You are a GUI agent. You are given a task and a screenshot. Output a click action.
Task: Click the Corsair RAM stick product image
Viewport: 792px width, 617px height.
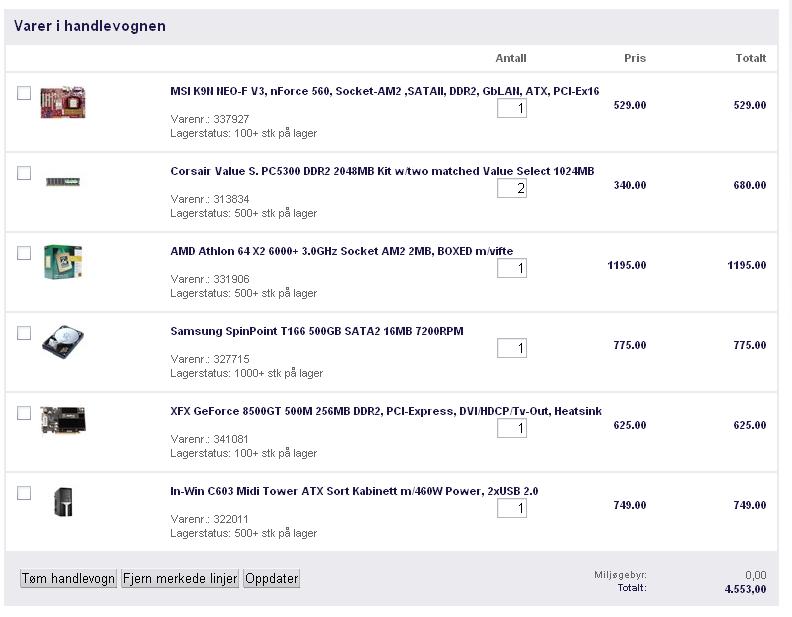click(63, 181)
